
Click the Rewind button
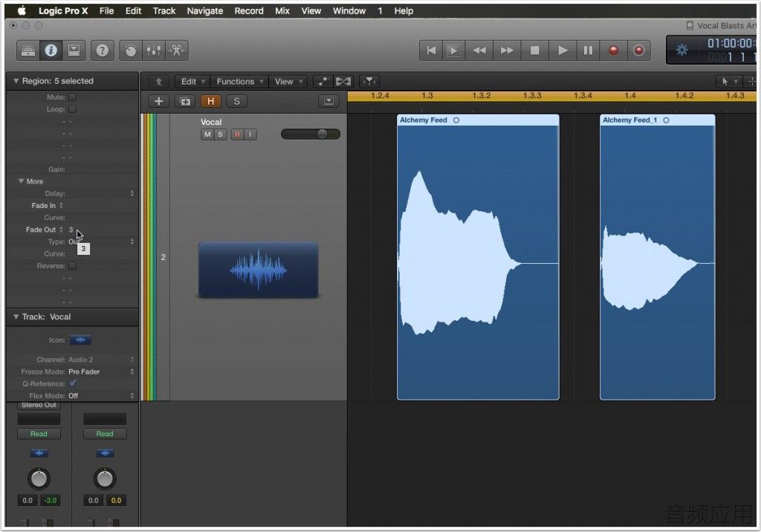coord(479,51)
